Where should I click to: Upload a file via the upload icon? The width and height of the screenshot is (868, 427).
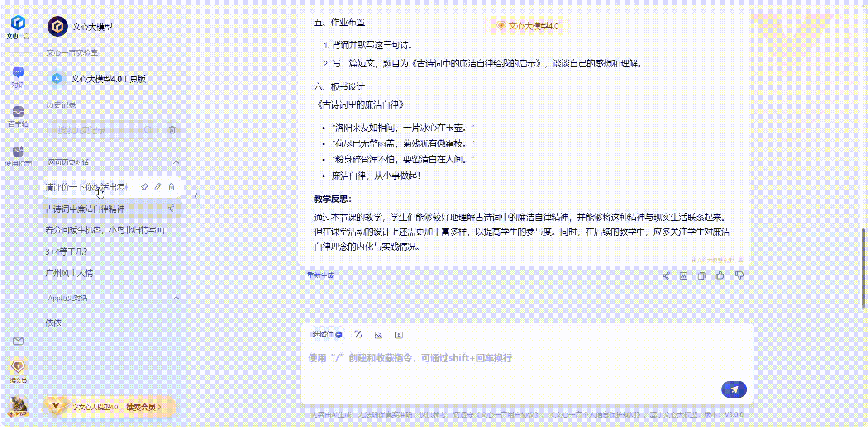tap(398, 335)
